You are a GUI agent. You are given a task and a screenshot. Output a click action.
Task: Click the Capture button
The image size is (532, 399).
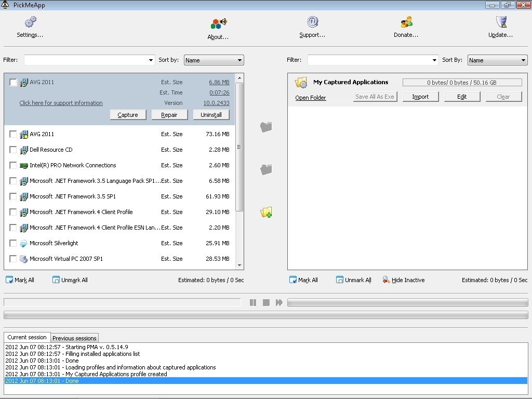coord(128,115)
